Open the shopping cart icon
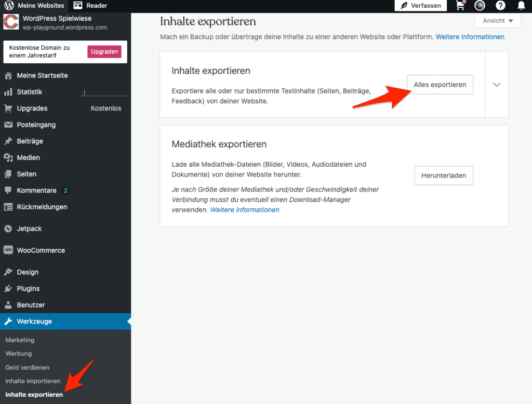The height and width of the screenshot is (404, 532). coord(460,5)
